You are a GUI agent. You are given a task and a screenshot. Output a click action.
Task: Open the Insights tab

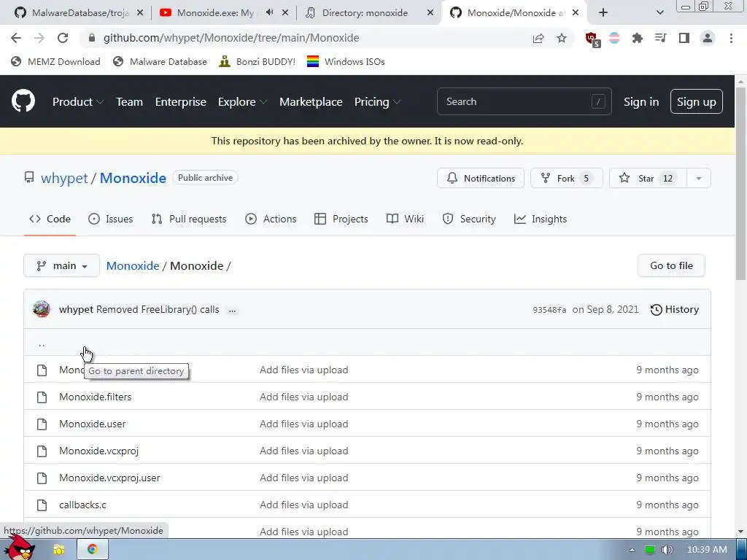pyautogui.click(x=541, y=219)
